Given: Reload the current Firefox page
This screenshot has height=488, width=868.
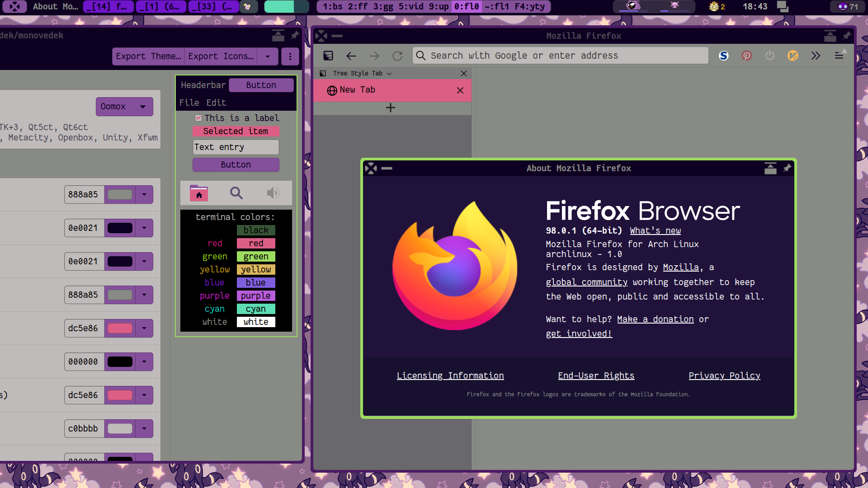Looking at the screenshot, I should 397,56.
